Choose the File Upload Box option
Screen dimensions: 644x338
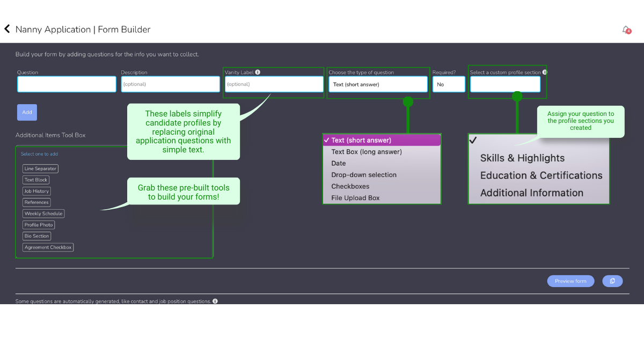(355, 198)
